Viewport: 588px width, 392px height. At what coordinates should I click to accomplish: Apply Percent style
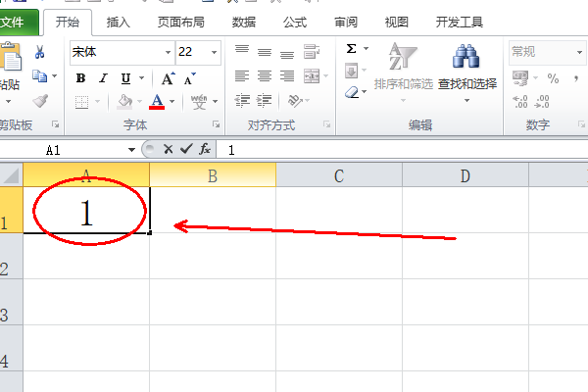point(553,78)
